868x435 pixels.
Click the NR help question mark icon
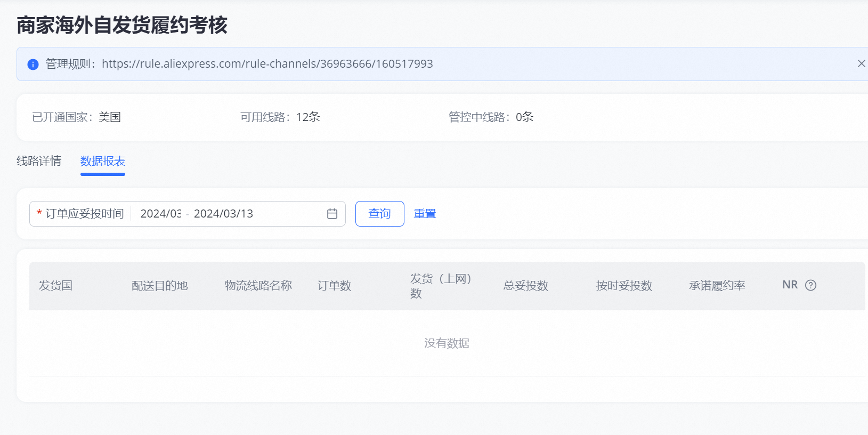pyautogui.click(x=810, y=285)
